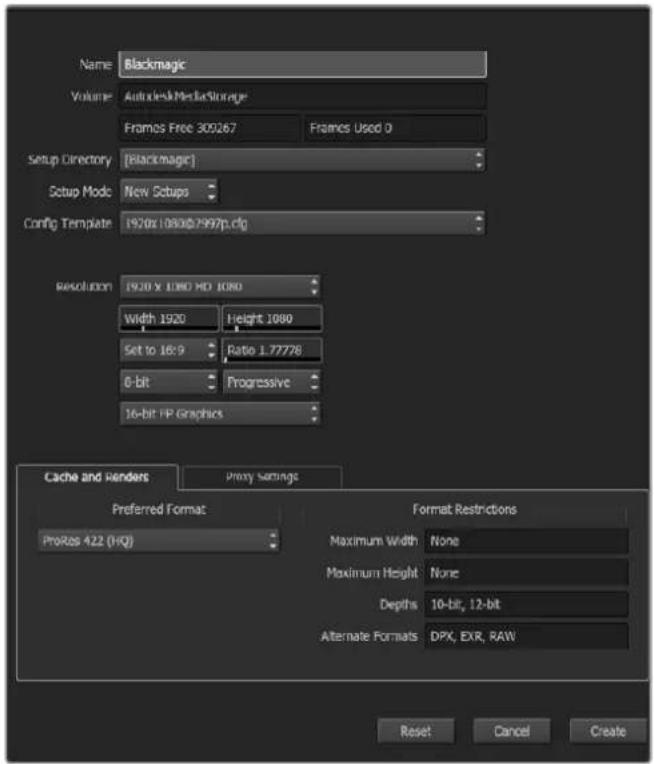Click the Frames Used 0 readout

coord(394,128)
